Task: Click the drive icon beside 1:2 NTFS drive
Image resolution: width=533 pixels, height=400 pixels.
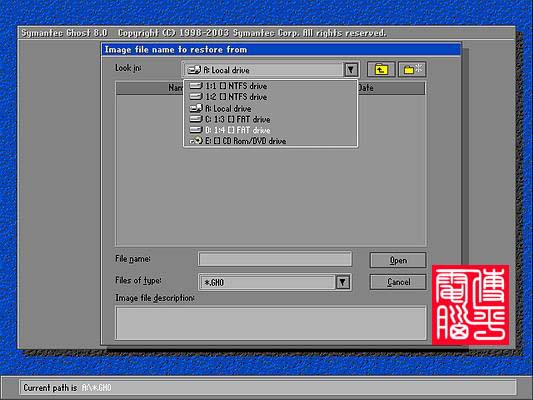Action: [196, 97]
